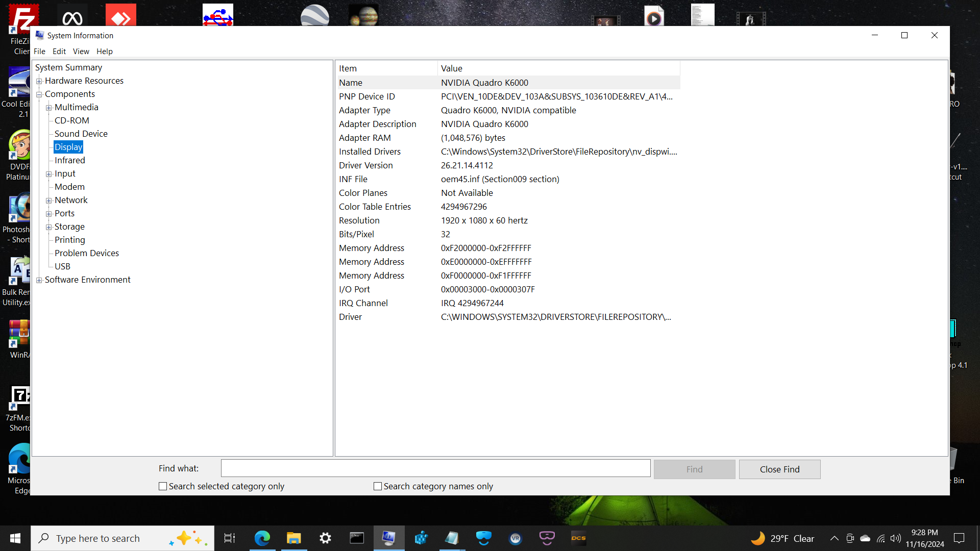Viewport: 980px width, 551px height.
Task: Show hidden system tray icons
Action: click(x=835, y=538)
